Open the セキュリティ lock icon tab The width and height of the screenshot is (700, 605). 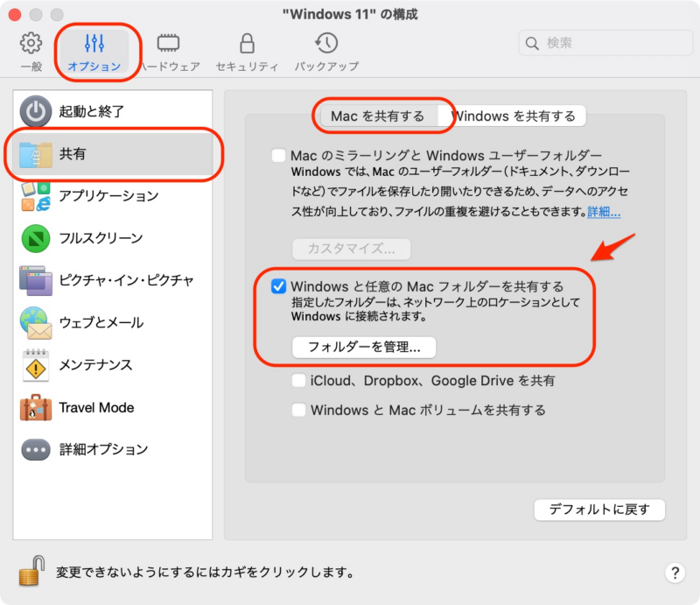coord(247,43)
